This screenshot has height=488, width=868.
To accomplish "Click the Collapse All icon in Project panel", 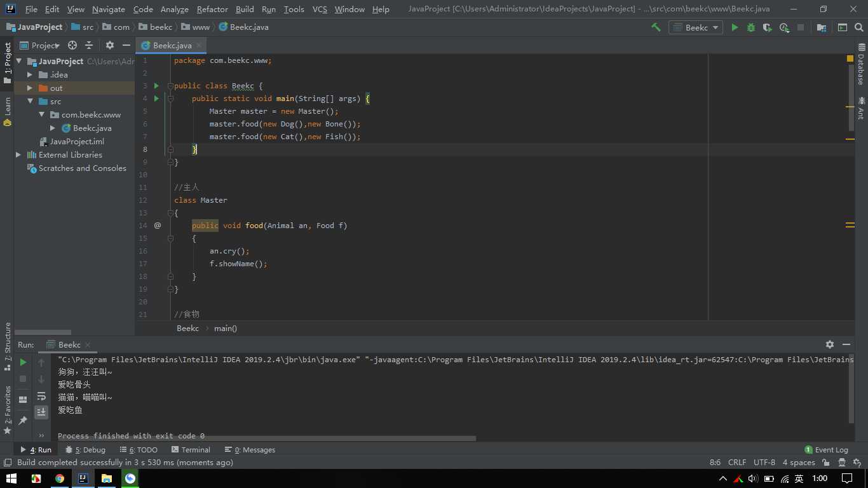I will tap(89, 45).
